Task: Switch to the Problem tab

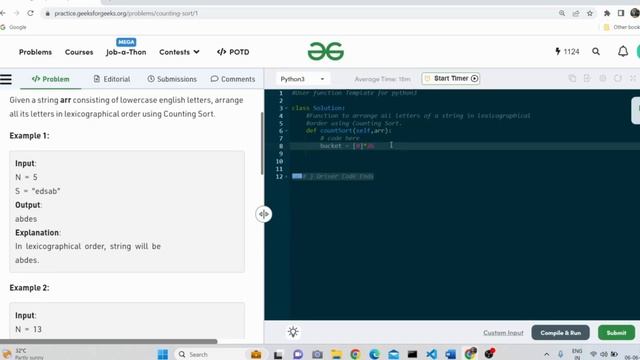Action: (x=51, y=79)
